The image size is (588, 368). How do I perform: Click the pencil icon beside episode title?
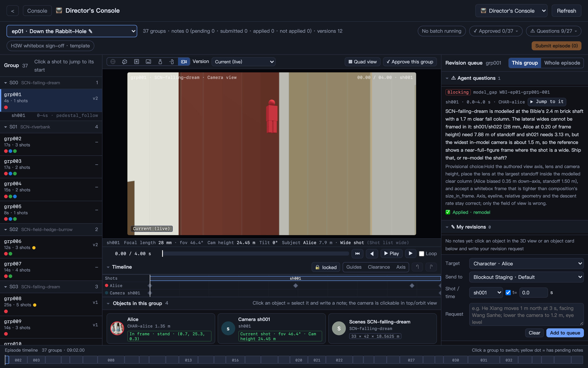(90, 31)
